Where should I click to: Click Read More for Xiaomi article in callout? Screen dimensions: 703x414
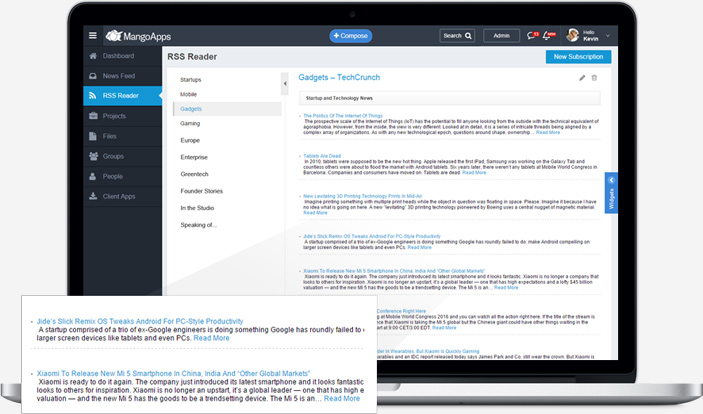click(x=342, y=398)
